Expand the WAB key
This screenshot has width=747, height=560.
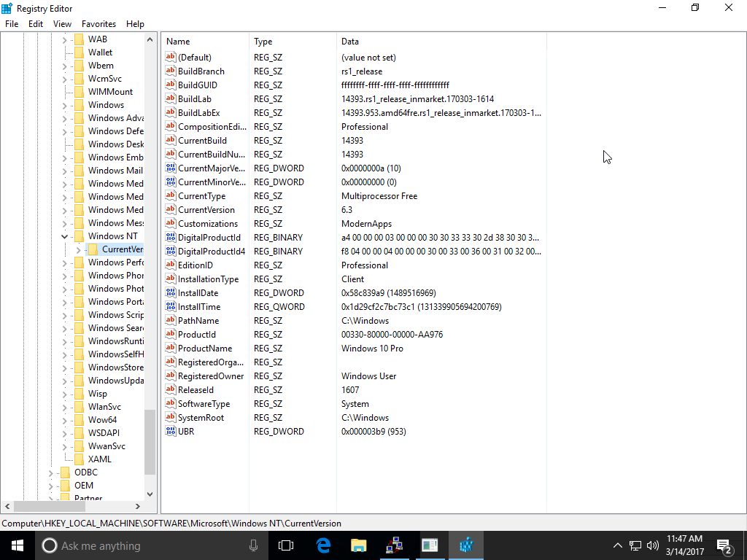click(65, 39)
